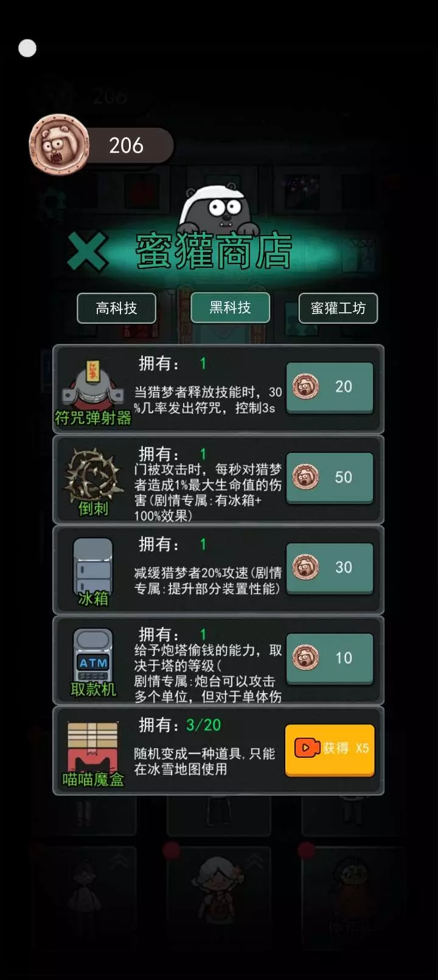Buy 符咒弹射器 for 20 coins
The width and height of the screenshot is (438, 980).
(330, 387)
